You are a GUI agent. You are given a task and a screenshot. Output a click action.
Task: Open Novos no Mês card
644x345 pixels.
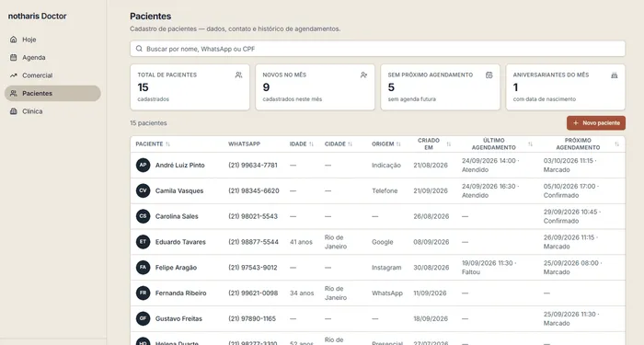pyautogui.click(x=315, y=87)
